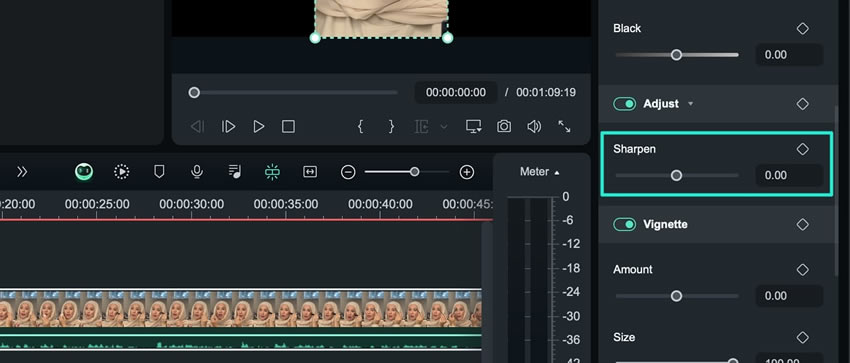Add a marker with the shield icon
Screen dimensions: 850x363
(x=159, y=172)
